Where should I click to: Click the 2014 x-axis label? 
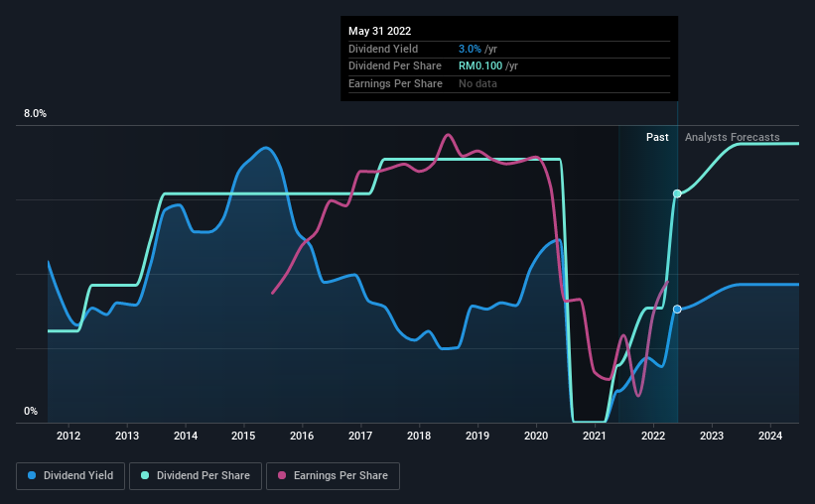[x=185, y=436]
